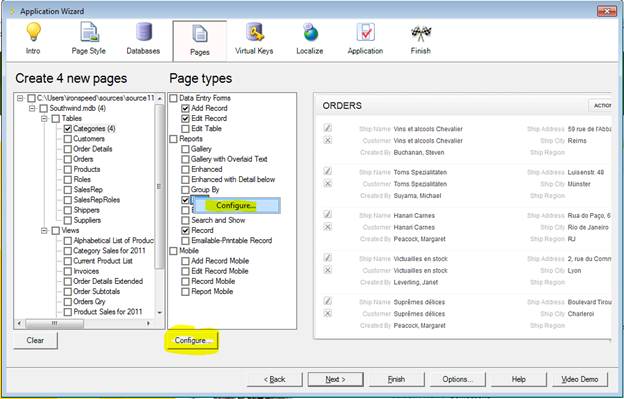Go to the Application checkmark step
Viewport: 624px width, 399px height.
[365, 38]
